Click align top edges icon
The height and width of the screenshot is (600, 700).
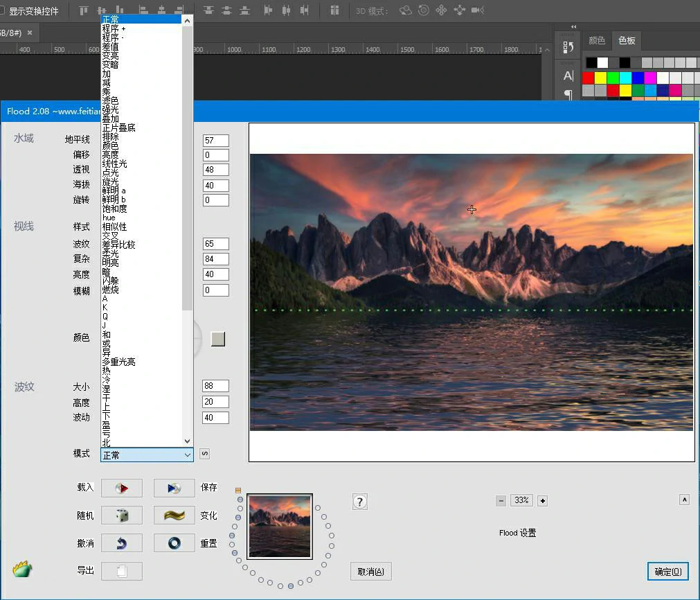[x=84, y=10]
